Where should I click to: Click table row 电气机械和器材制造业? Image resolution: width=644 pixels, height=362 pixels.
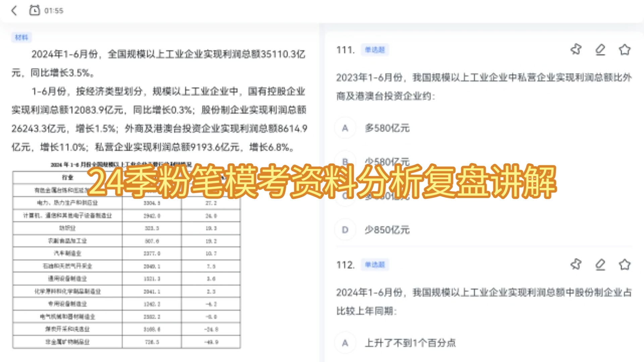click(126, 316)
